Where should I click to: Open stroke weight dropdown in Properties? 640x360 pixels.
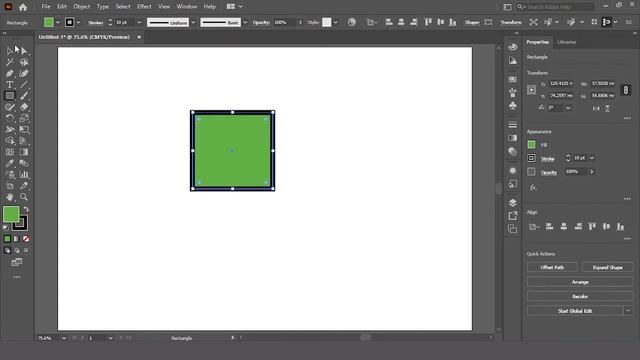(x=592, y=158)
